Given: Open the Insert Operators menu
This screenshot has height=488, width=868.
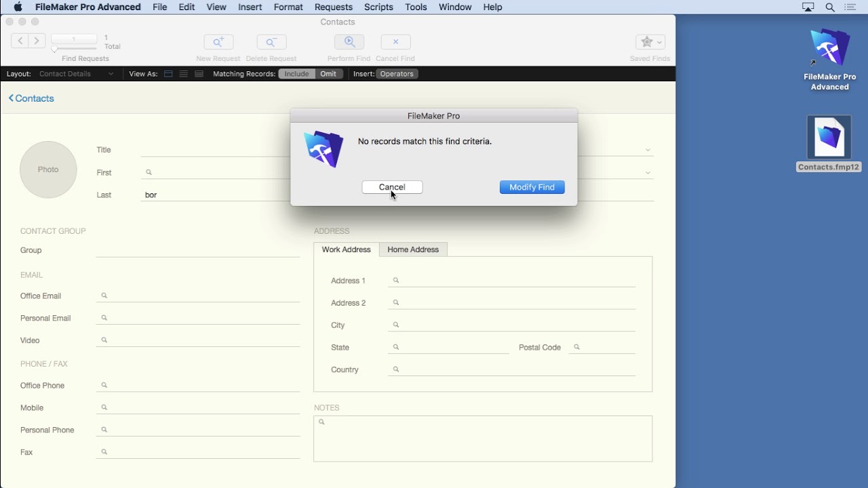Looking at the screenshot, I should [397, 74].
